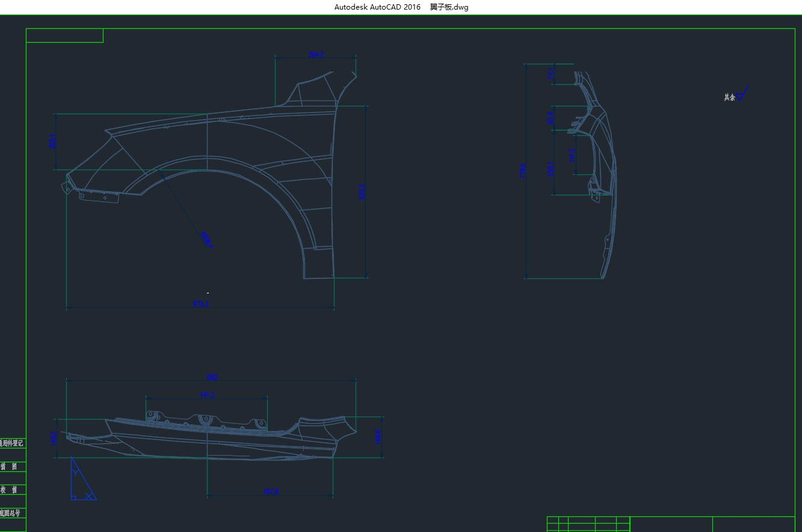Click the window title 翼子板.dwg
Image resolution: width=802 pixels, height=532 pixels.
[449, 7]
